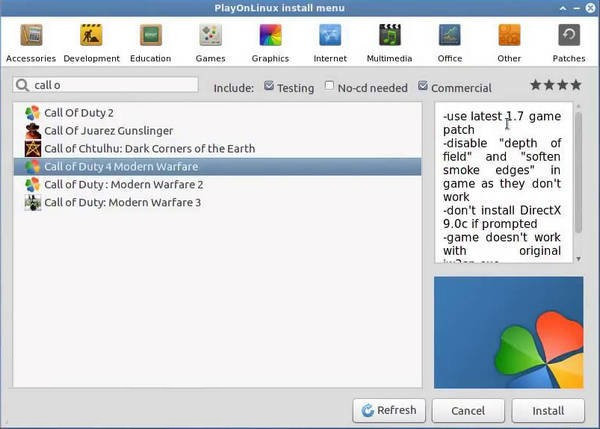
Task: Open the Education category
Action: tap(151, 43)
